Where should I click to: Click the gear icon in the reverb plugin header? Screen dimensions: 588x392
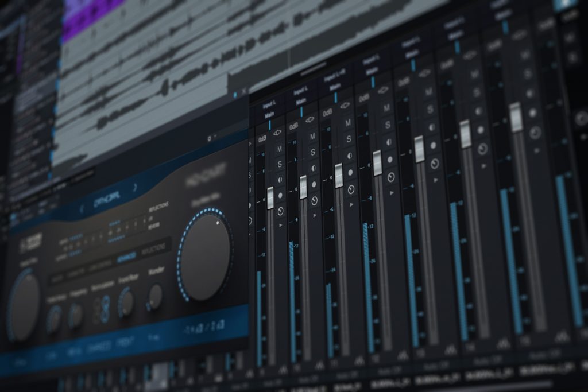point(208,137)
